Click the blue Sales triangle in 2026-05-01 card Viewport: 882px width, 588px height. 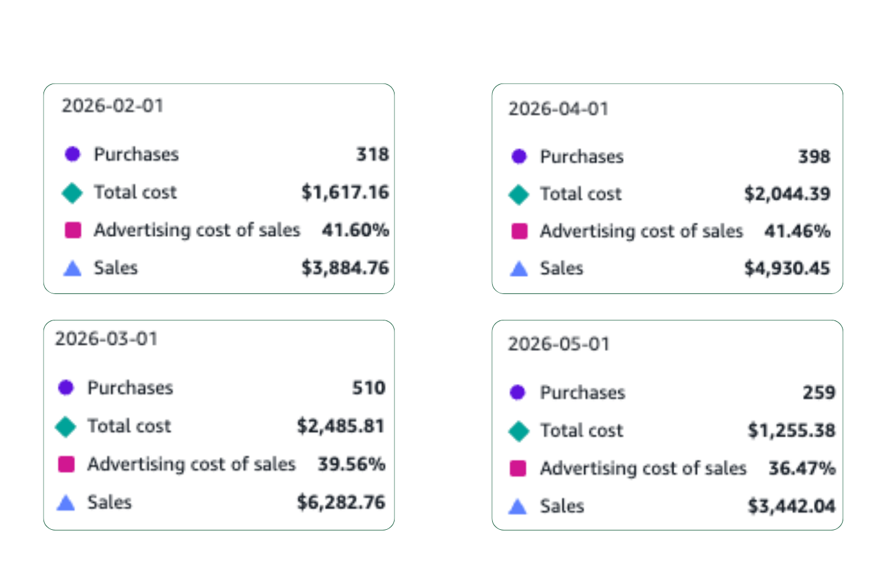click(x=517, y=506)
